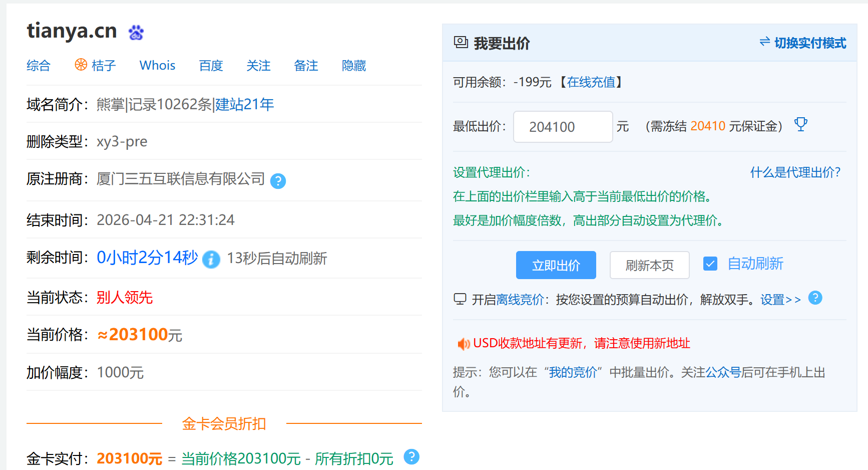Select the 备注 link
The image size is (868, 470).
click(x=306, y=66)
